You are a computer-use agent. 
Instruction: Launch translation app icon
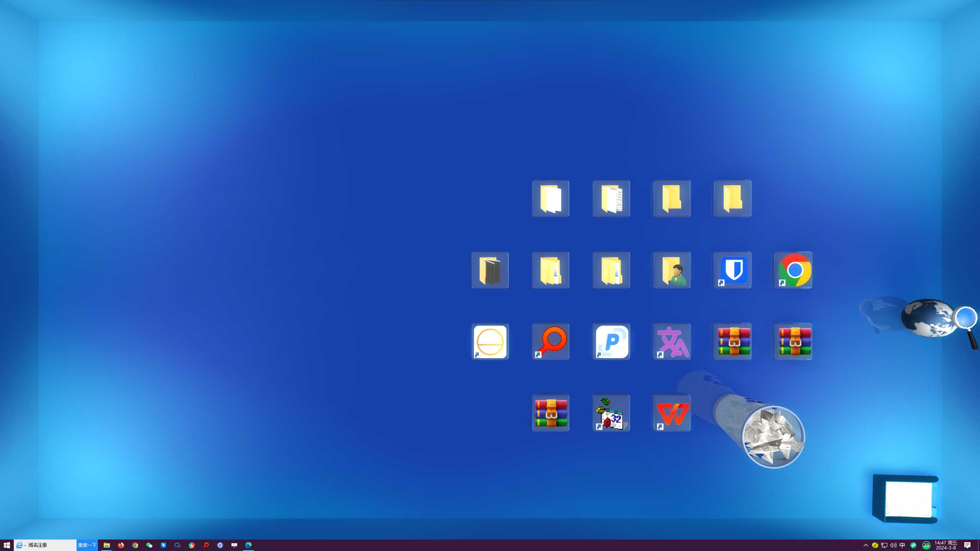click(x=672, y=341)
